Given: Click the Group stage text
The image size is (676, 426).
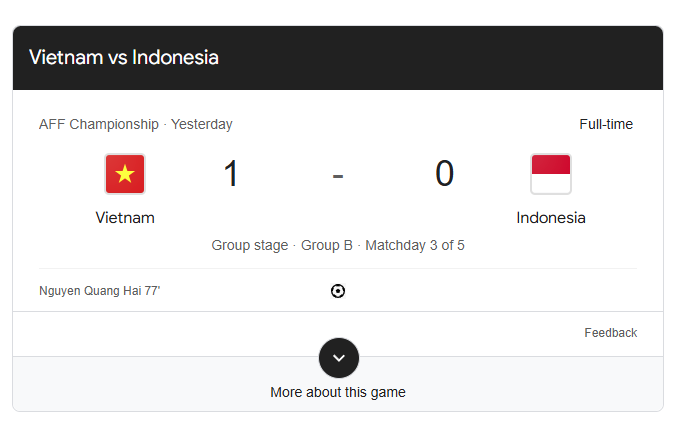Looking at the screenshot, I should click(x=249, y=245).
